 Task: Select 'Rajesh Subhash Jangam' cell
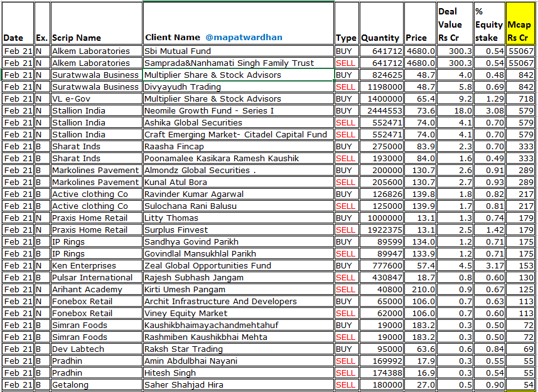(239, 278)
